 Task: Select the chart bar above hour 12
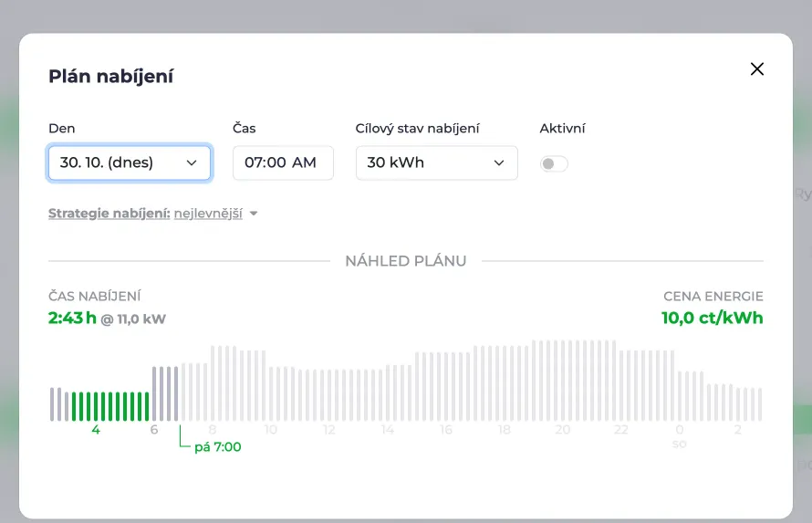(328, 395)
